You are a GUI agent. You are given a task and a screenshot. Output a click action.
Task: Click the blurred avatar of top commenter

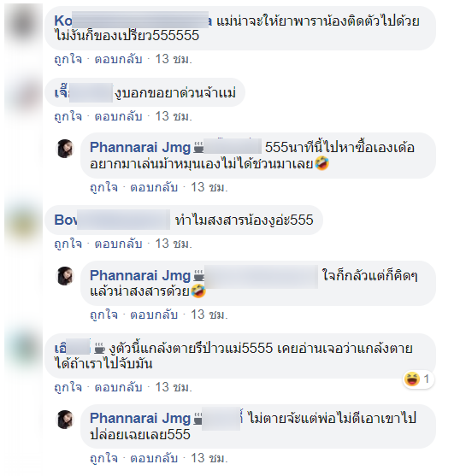click(x=23, y=24)
